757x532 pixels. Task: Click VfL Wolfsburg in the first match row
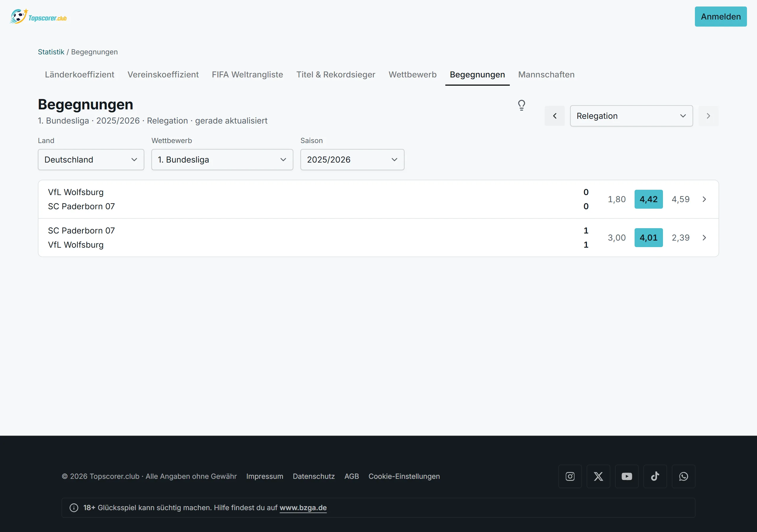tap(76, 192)
